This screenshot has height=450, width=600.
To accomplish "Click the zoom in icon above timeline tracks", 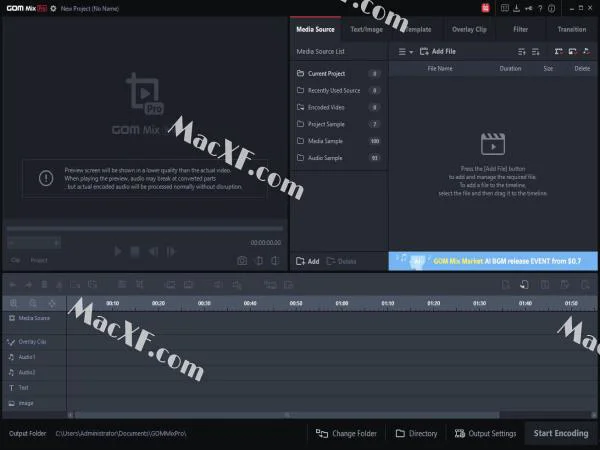I will point(13,303).
